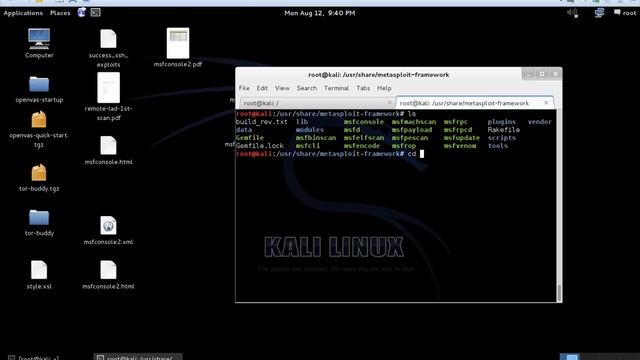
Task: Select the style.xsl file icon
Action: click(39, 270)
